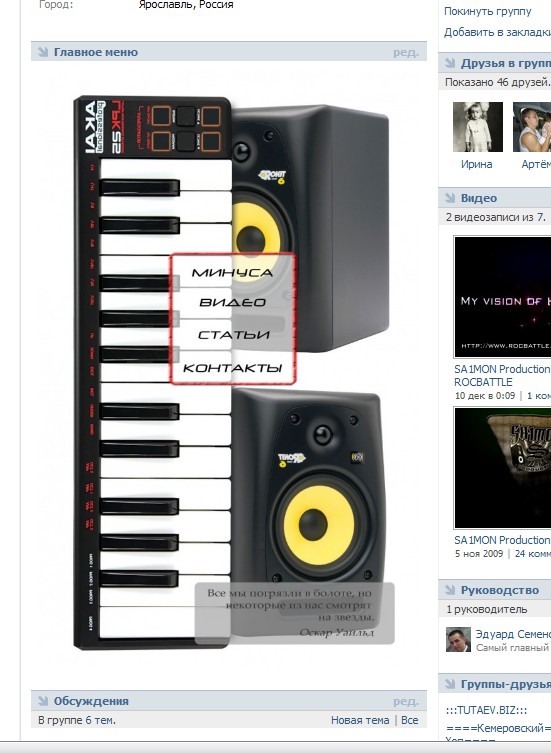The width and height of the screenshot is (551, 753).
Task: Click Покинуть группу link
Action: click(x=488, y=11)
